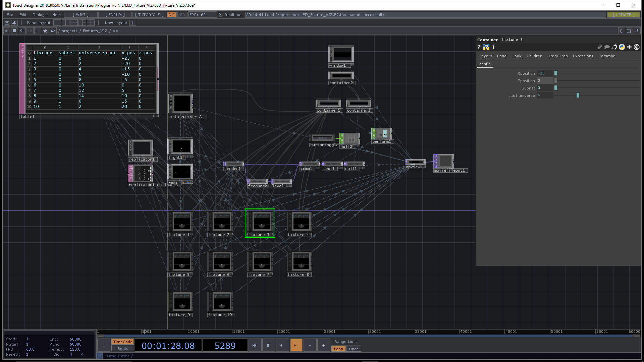Open the operator comment bubble icon
This screenshot has height=362, width=644.
607,47
